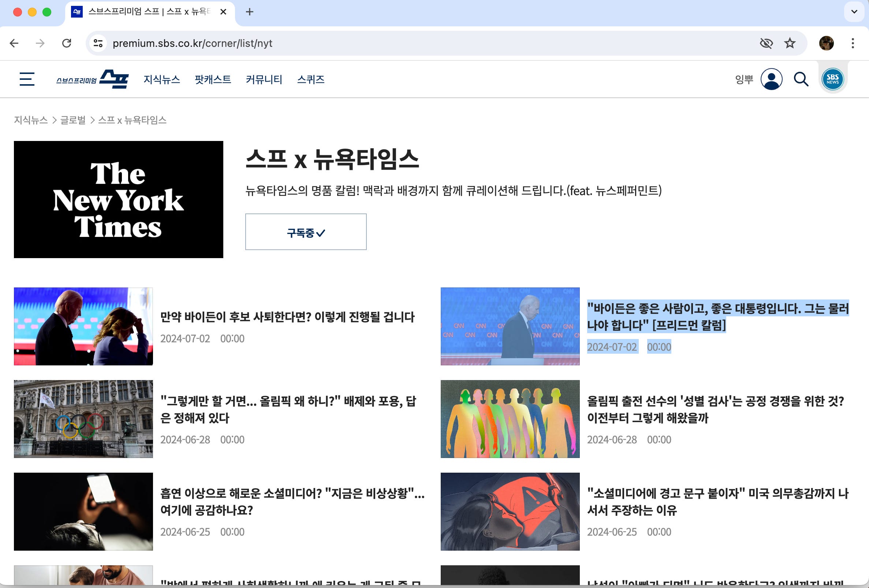Open site information icon in address bar
This screenshot has width=869, height=588.
coord(98,44)
